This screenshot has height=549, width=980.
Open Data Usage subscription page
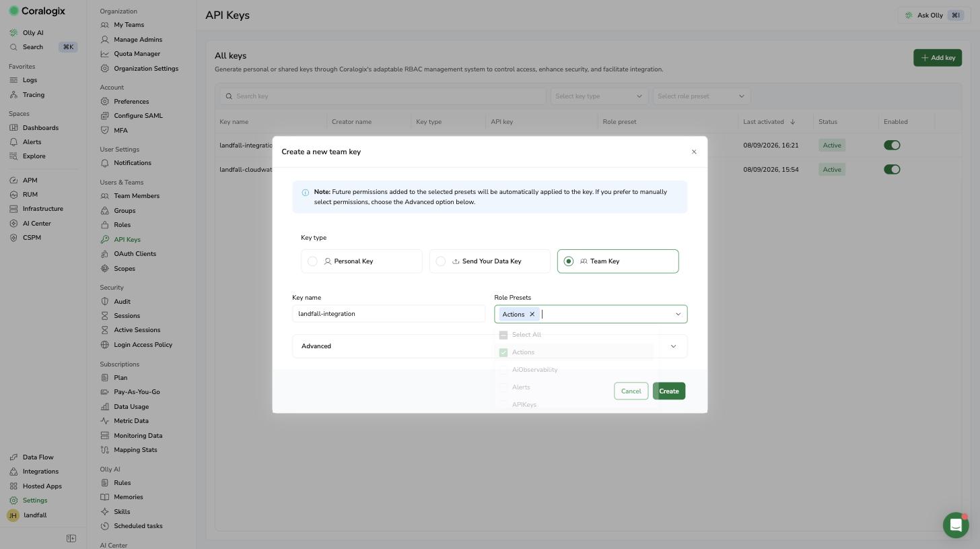coord(125,407)
